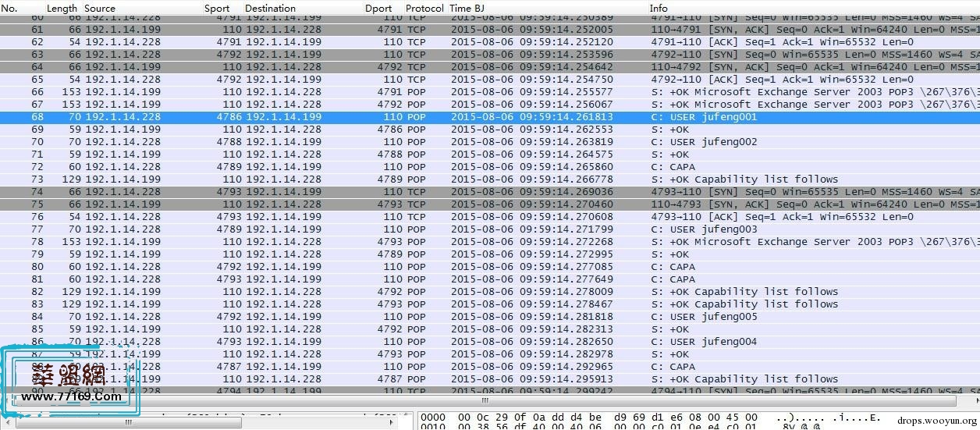Click the Dport column header

(x=378, y=8)
